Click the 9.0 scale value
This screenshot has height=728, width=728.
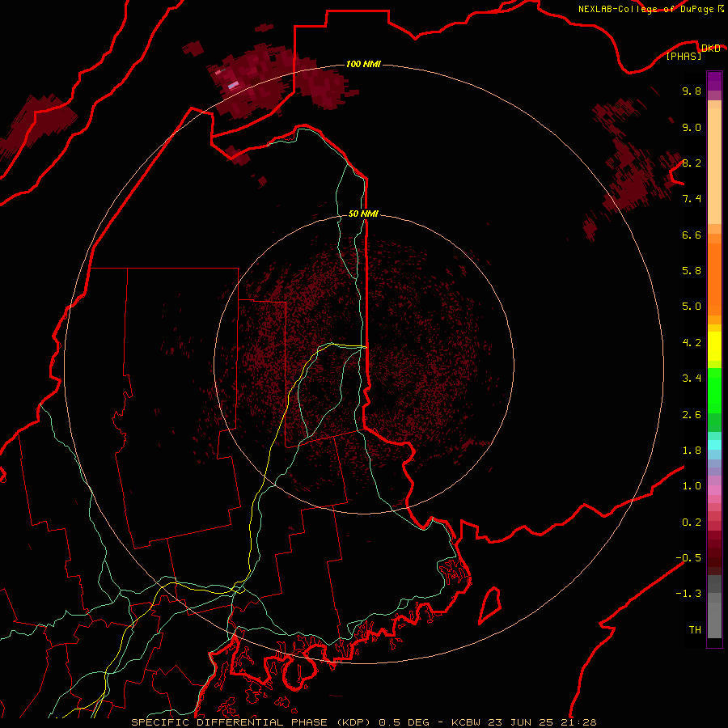pyautogui.click(x=692, y=127)
